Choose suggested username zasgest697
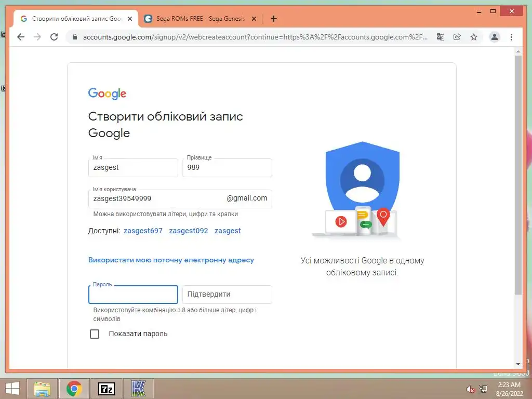Image resolution: width=532 pixels, height=399 pixels. pos(143,231)
